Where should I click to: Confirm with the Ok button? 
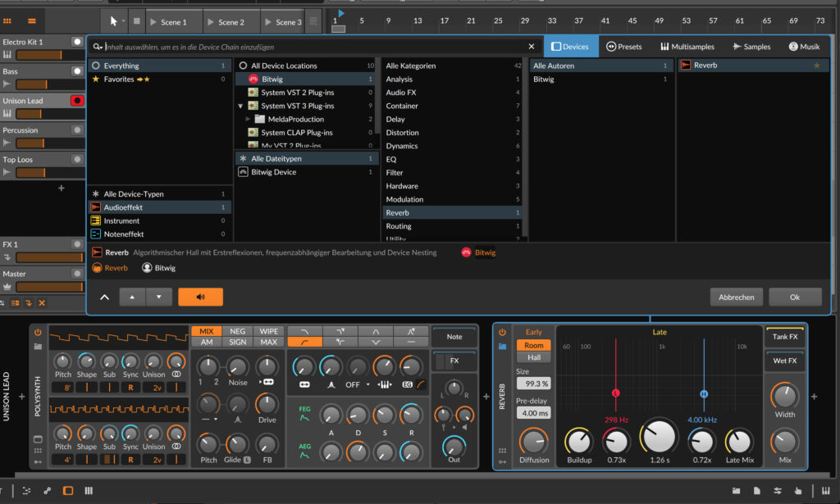[x=795, y=297]
